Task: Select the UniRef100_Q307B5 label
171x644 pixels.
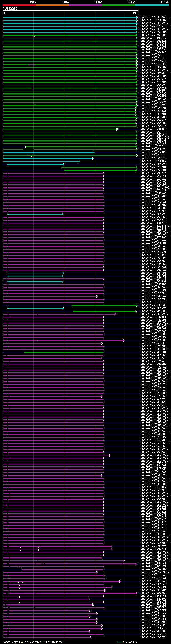Action: click(x=153, y=593)
